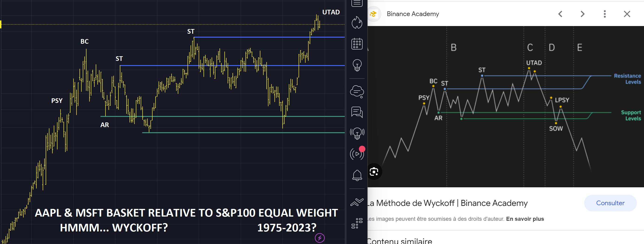
Task: Click the purple lightning replay icon
Action: click(x=319, y=238)
